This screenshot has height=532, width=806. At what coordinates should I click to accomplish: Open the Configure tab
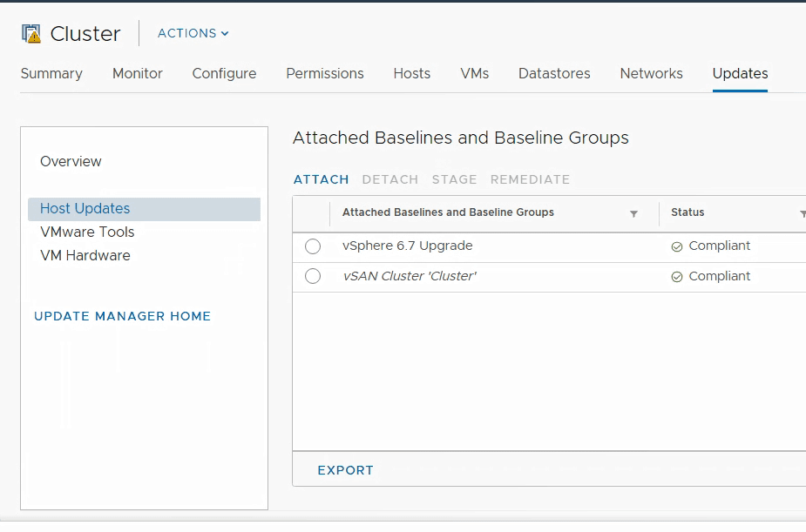(224, 73)
